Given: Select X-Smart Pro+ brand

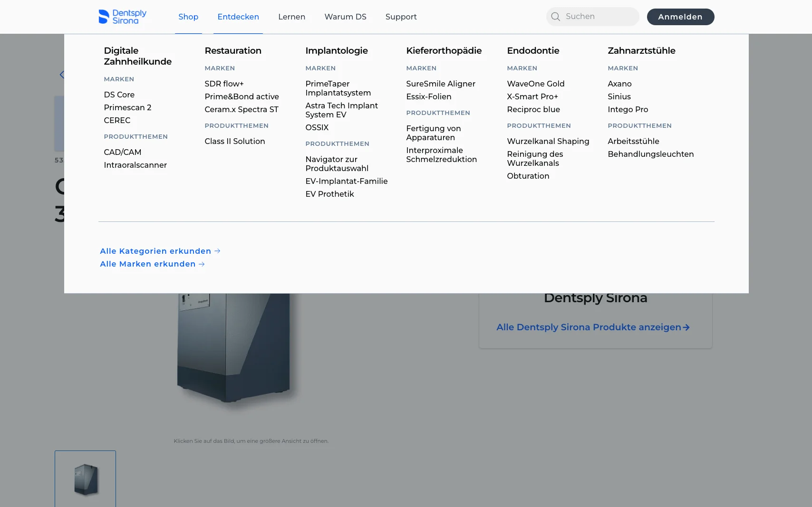Looking at the screenshot, I should 532,96.
